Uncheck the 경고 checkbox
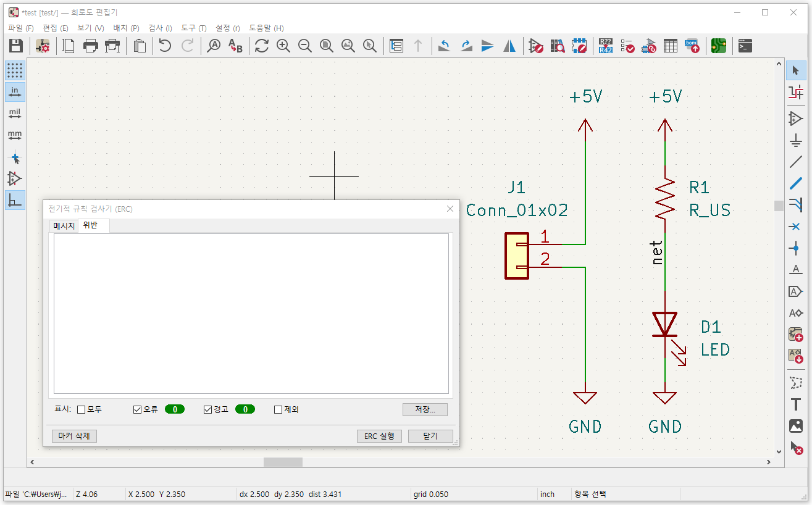 tap(208, 409)
